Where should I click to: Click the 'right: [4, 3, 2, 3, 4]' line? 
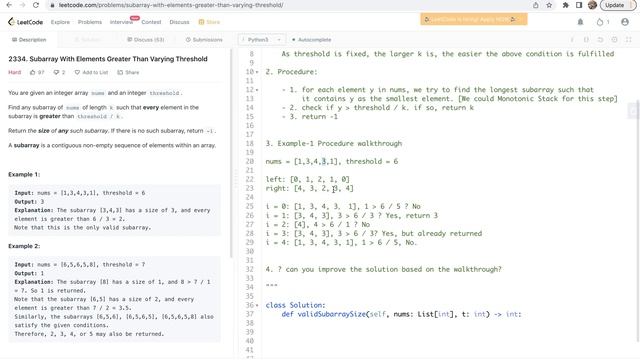pos(309,189)
